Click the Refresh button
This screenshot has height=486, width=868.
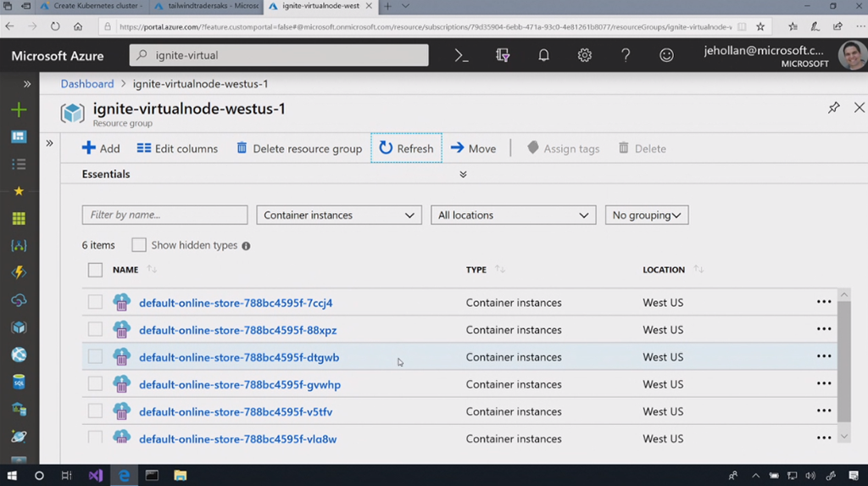pyautogui.click(x=406, y=148)
